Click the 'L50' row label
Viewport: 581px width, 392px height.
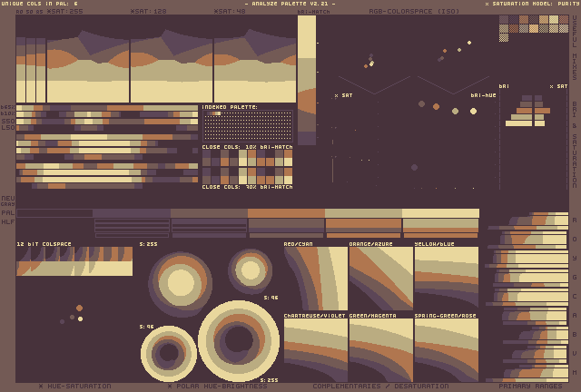(x=8, y=127)
